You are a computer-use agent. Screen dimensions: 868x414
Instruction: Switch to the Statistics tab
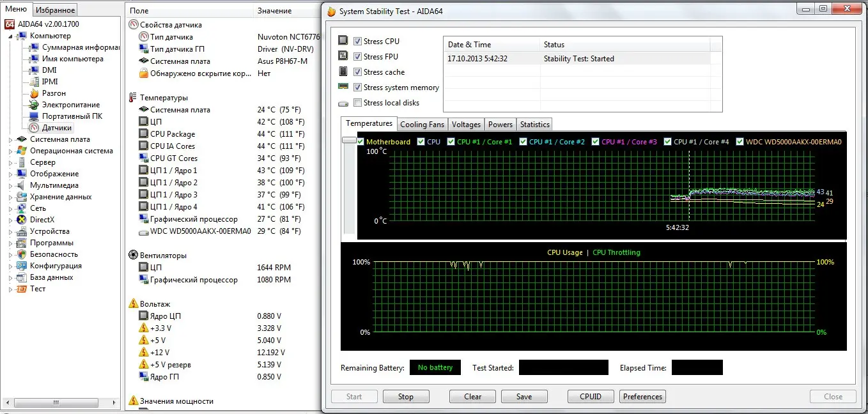pos(534,125)
